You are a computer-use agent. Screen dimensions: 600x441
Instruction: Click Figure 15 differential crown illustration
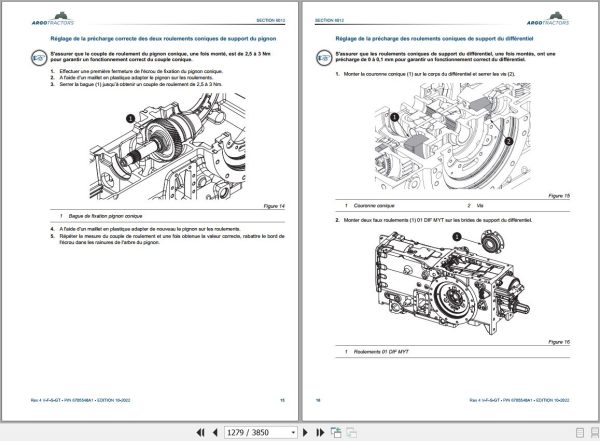click(x=453, y=136)
